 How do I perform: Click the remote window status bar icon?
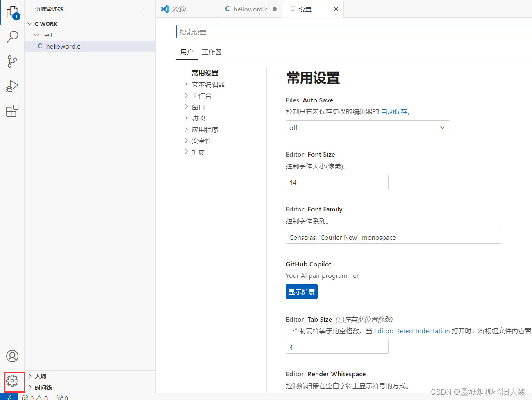tap(9, 397)
